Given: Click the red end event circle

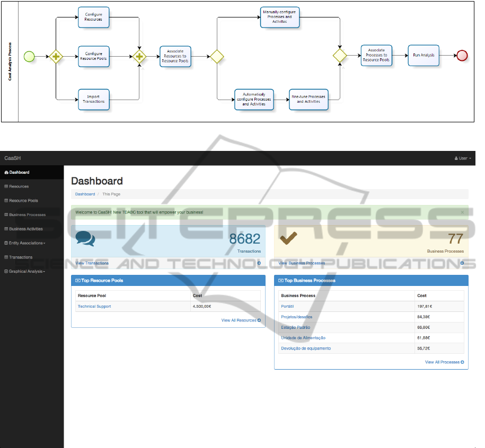Looking at the screenshot, I should point(462,56).
